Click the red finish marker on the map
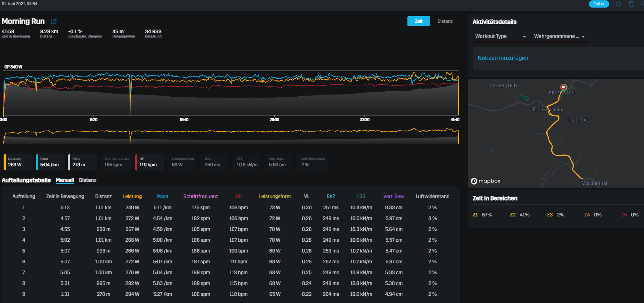Image resolution: width=644 pixels, height=303 pixels. [563, 87]
